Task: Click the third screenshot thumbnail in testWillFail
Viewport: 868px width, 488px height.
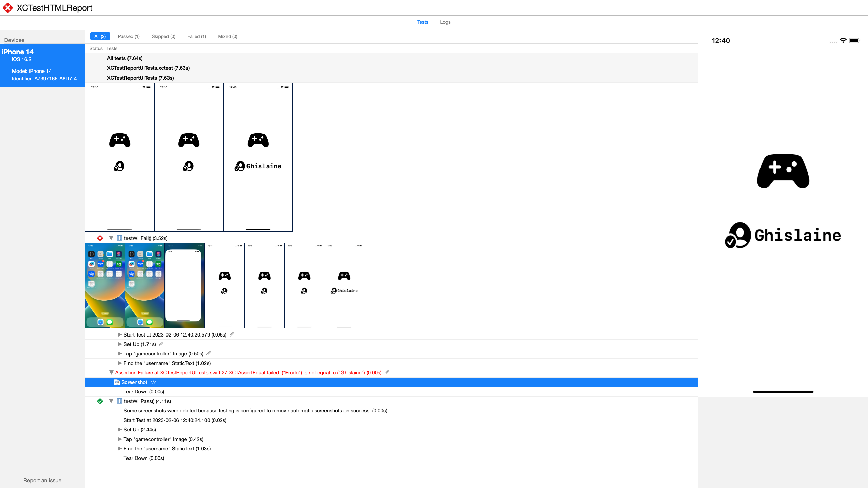Action: tap(184, 285)
